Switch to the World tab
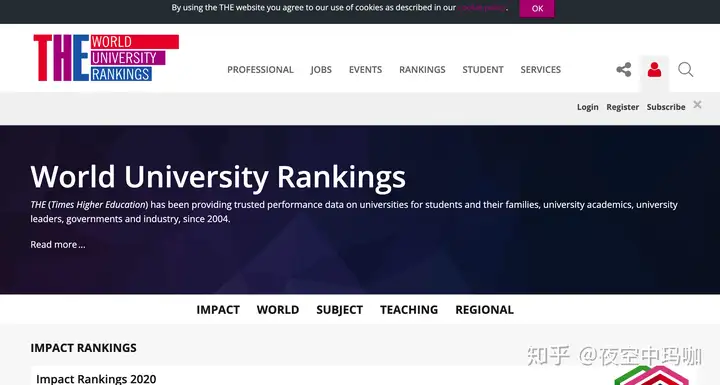Viewport: 720px width, 385px height. coord(278,310)
